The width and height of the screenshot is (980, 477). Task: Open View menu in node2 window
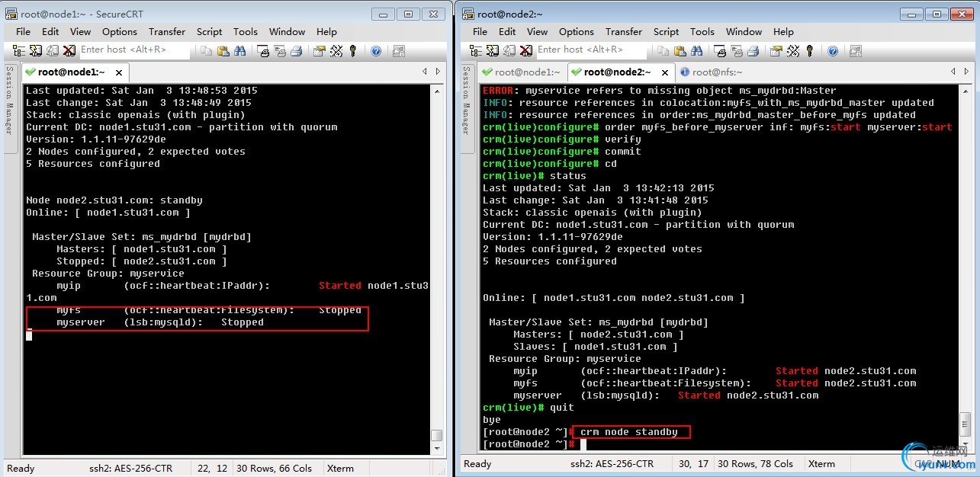(x=537, y=32)
